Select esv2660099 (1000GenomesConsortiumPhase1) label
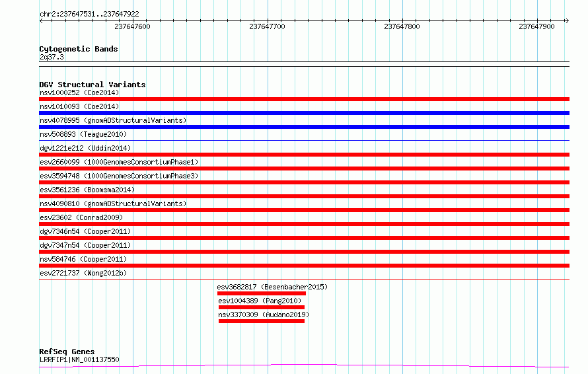This screenshot has width=588, height=374. click(x=119, y=162)
